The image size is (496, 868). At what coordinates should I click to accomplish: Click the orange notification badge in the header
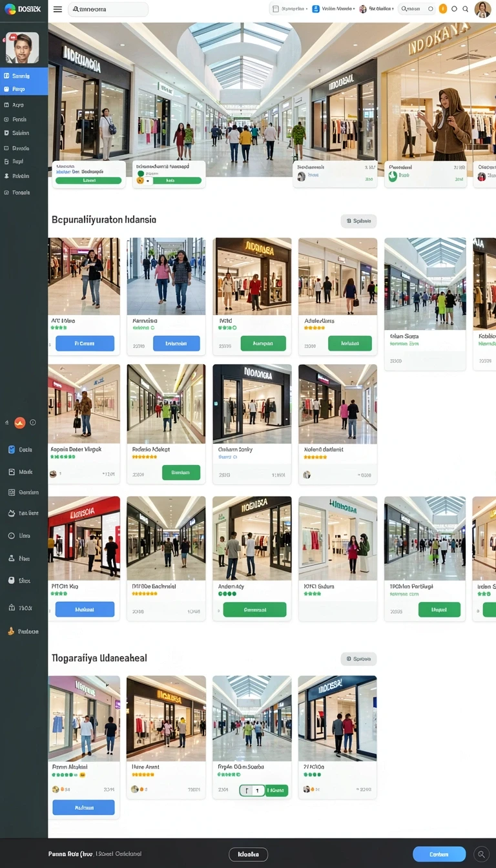coord(442,9)
